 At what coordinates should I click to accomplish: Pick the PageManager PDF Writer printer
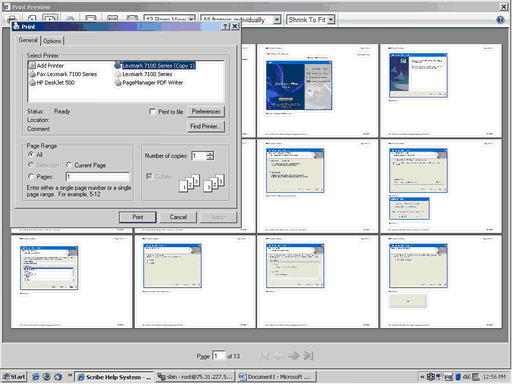tap(149, 83)
